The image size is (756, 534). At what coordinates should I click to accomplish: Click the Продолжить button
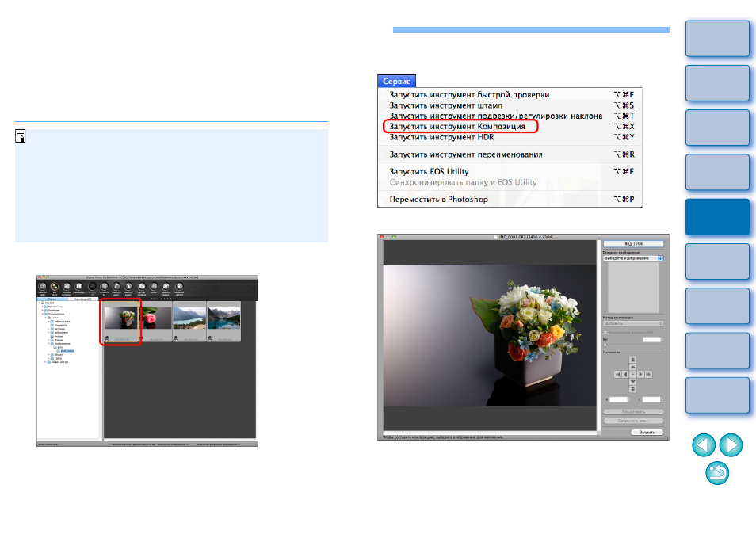coord(633,411)
